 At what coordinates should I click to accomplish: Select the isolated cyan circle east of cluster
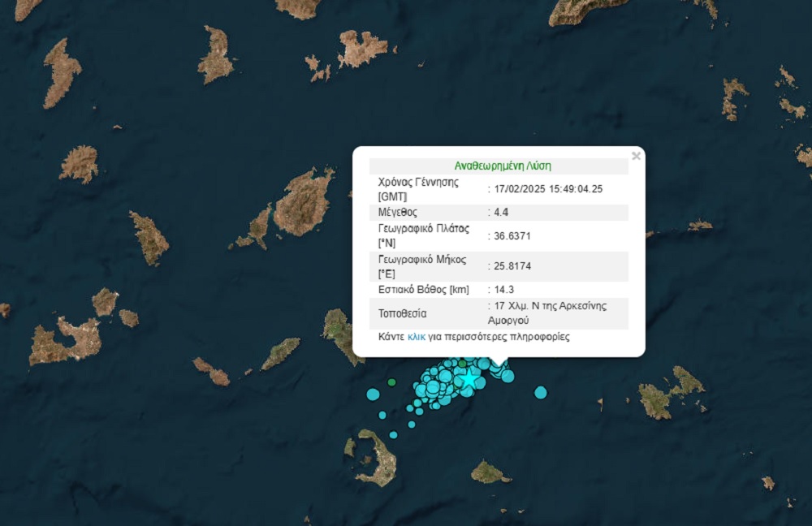click(x=541, y=393)
